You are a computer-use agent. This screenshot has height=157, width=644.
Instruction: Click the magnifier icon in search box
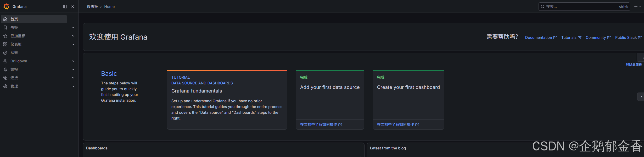point(543,7)
